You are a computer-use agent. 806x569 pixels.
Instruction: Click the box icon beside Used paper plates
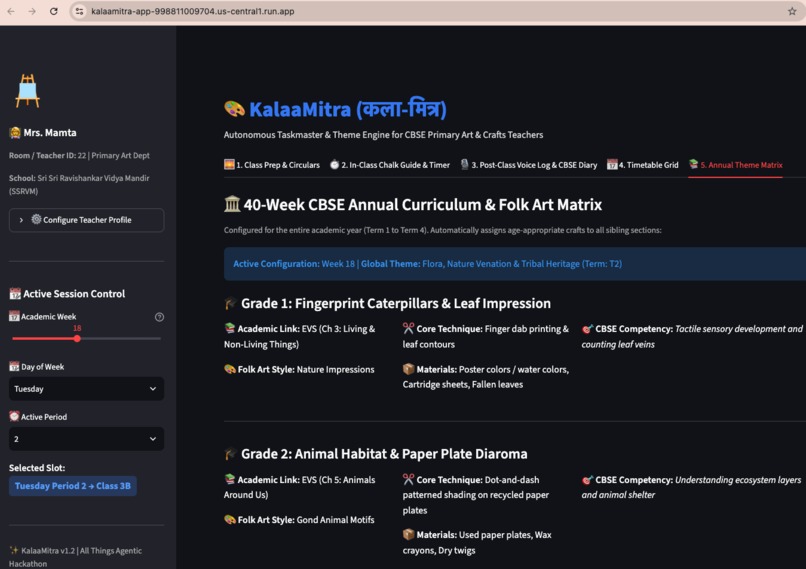(x=408, y=535)
